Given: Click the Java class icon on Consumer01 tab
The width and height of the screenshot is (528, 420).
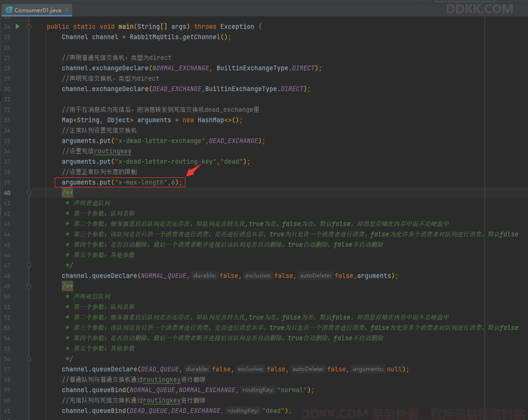Looking at the screenshot, I should click(9, 10).
